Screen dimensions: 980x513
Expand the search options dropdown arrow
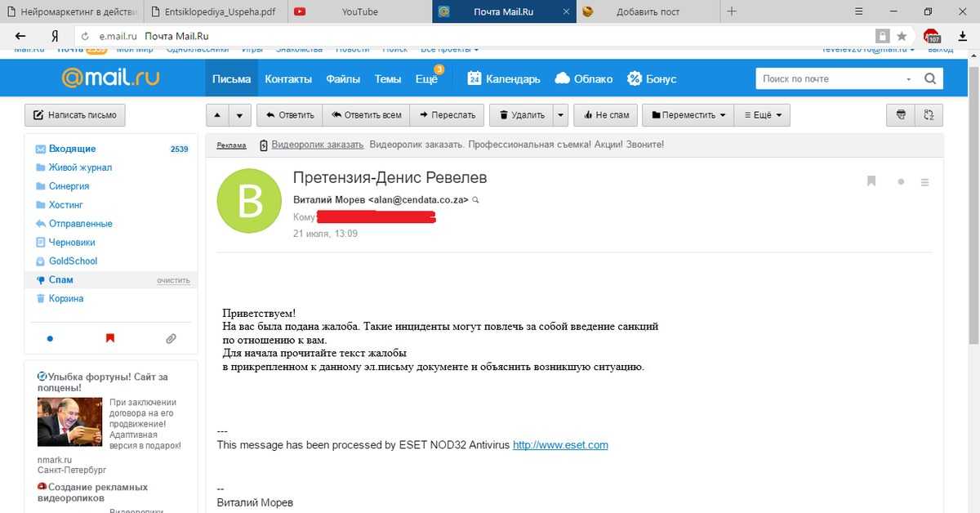tap(909, 79)
